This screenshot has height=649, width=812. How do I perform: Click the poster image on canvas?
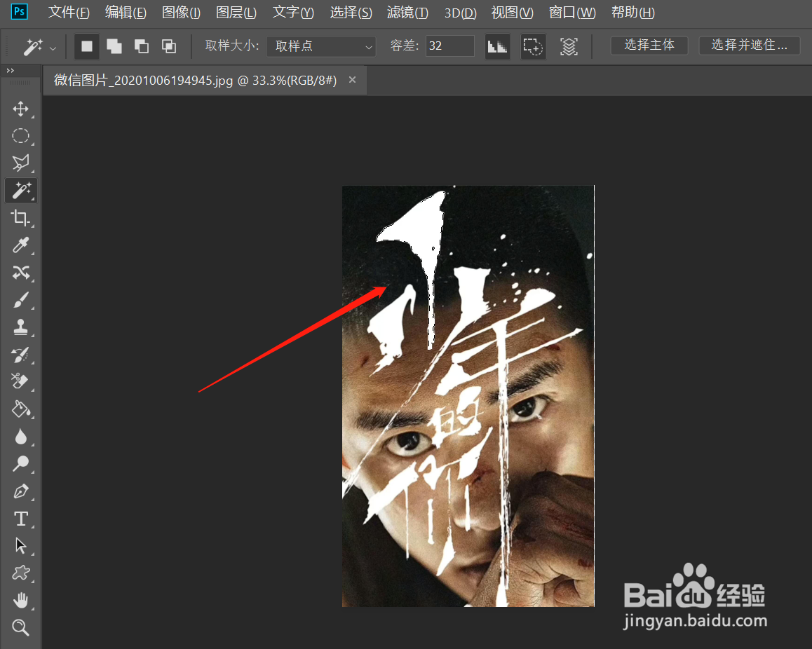468,396
